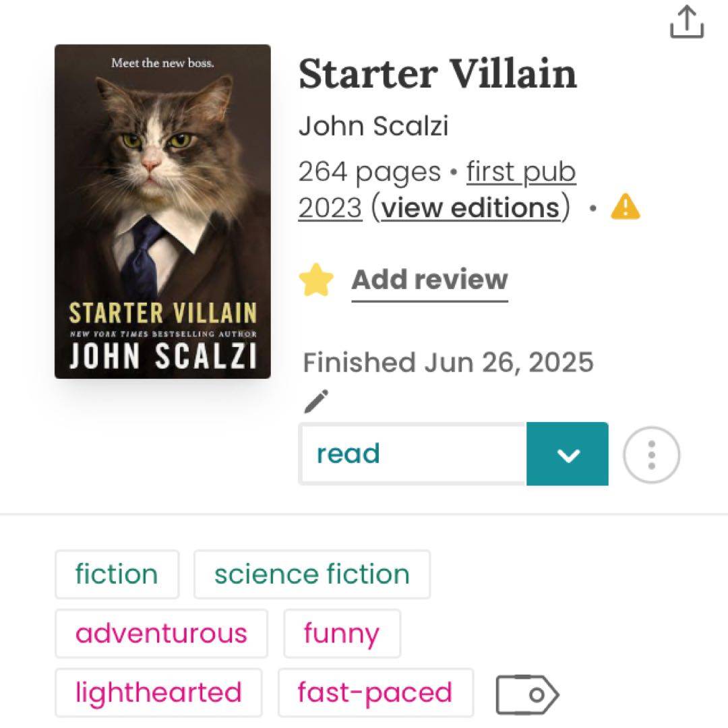Open the three-dot more options menu

[651, 454]
